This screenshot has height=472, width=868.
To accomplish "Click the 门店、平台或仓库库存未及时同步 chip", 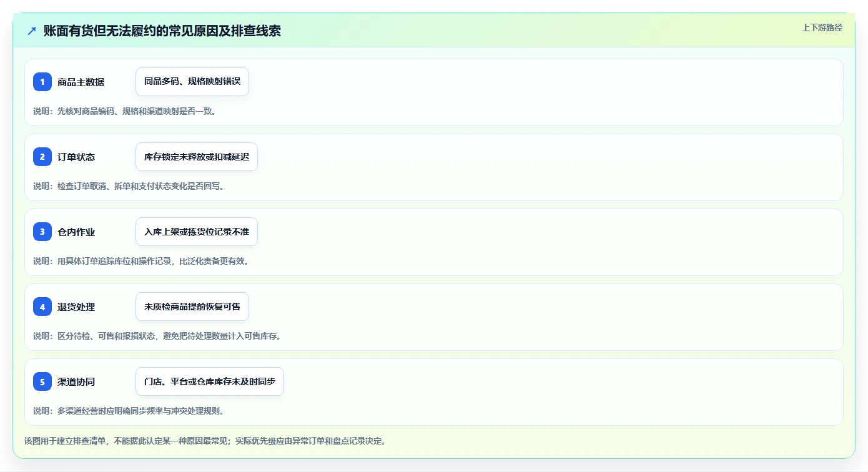I will (x=210, y=381).
